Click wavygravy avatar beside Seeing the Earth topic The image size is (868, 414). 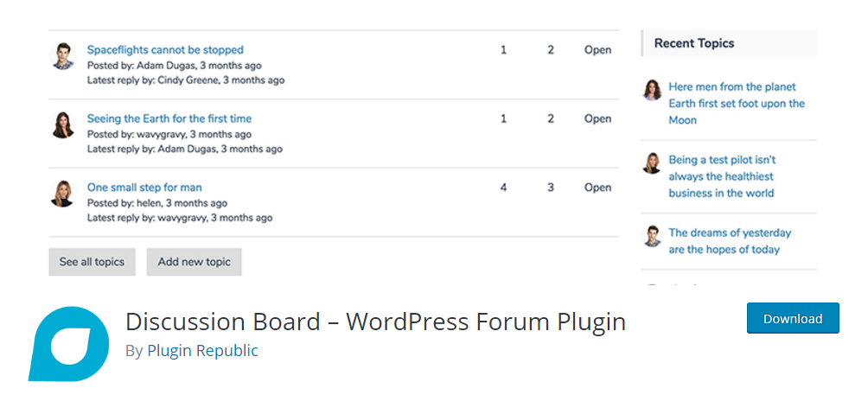(x=62, y=124)
